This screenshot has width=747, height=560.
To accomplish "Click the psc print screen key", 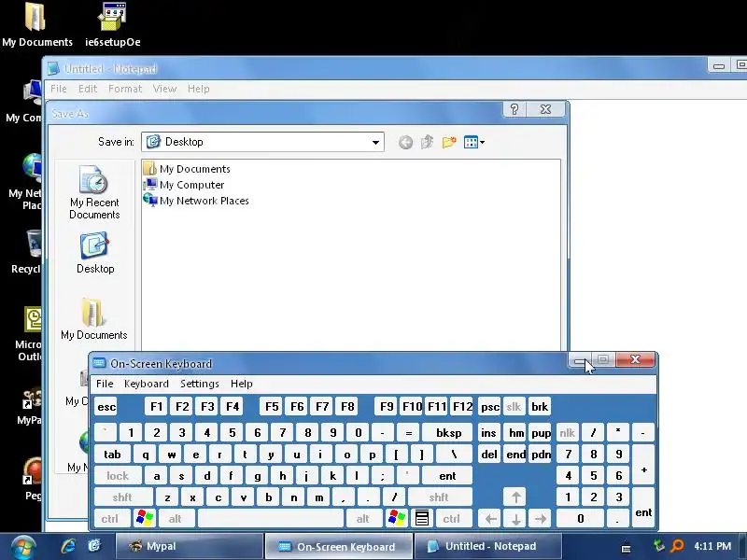I will [489, 407].
